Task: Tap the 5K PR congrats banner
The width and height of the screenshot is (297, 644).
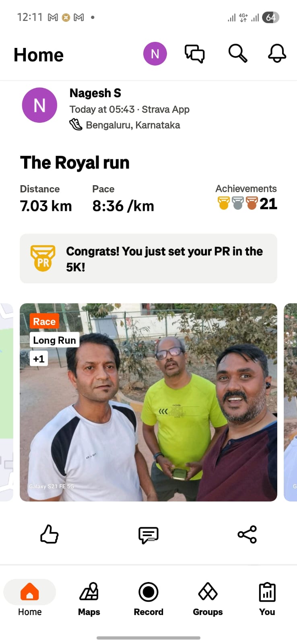Action: pos(148,258)
